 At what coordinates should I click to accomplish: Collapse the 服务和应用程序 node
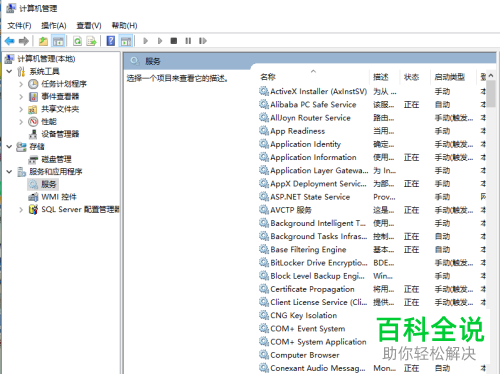coord(9,172)
